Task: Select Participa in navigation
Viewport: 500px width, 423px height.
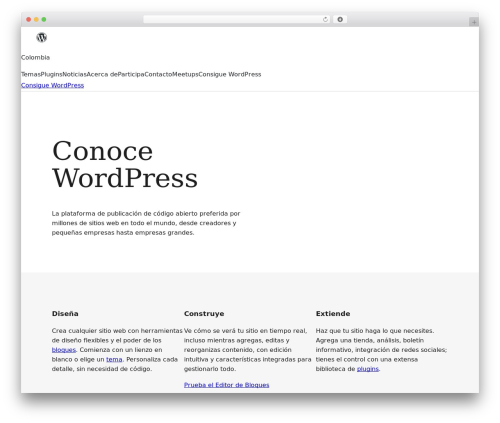Action: coord(131,74)
